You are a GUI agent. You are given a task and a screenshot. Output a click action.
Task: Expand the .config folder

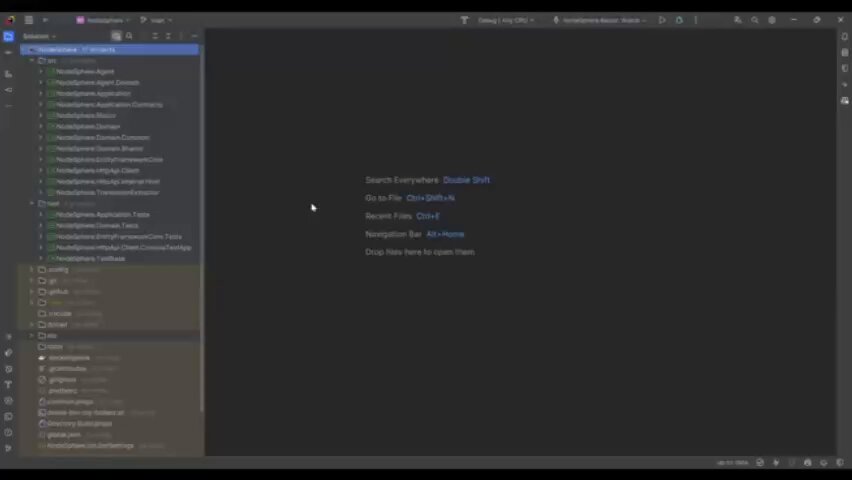click(32, 270)
